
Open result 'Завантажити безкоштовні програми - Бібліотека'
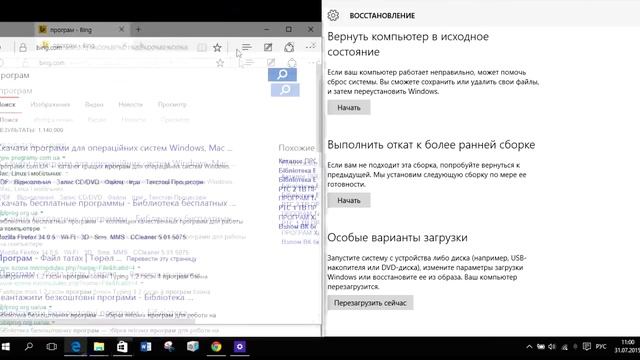pos(97,298)
